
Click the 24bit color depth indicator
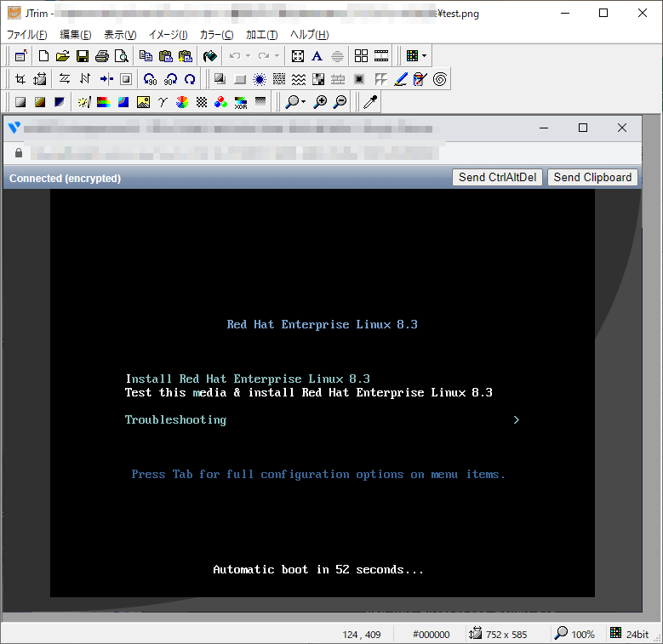click(x=629, y=634)
